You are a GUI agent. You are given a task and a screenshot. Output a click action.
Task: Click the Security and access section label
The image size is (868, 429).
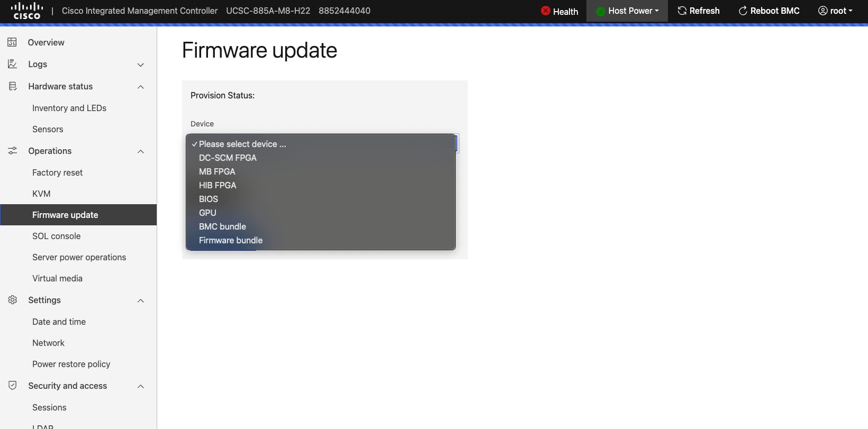pyautogui.click(x=68, y=386)
